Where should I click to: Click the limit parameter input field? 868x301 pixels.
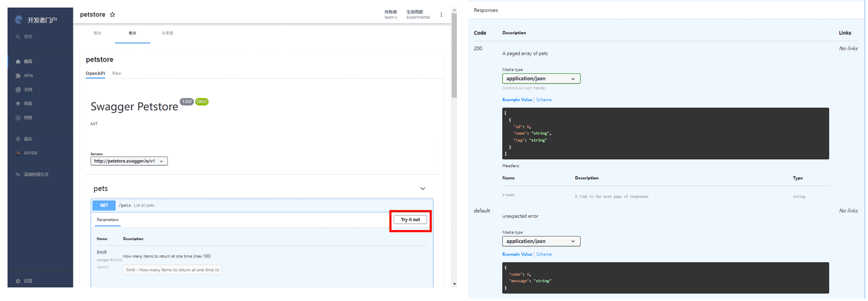tap(172, 270)
